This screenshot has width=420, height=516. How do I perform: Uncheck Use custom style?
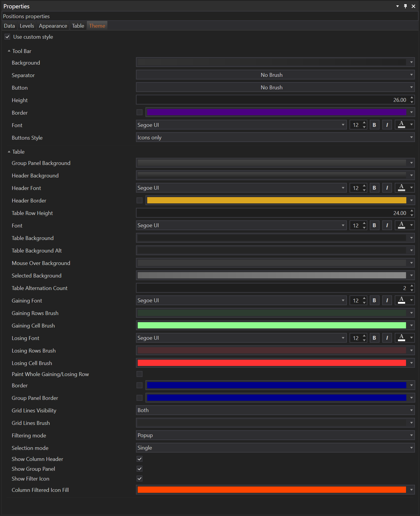tap(7, 37)
